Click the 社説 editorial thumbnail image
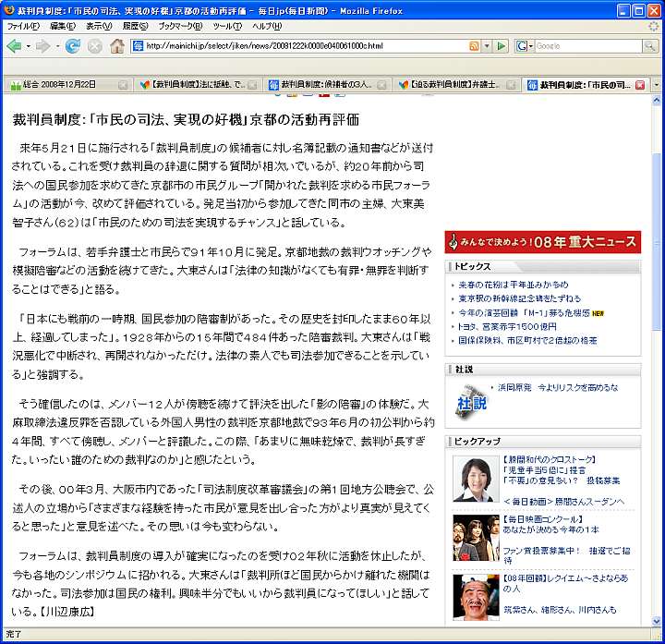This screenshot has height=644, width=665. (x=471, y=401)
